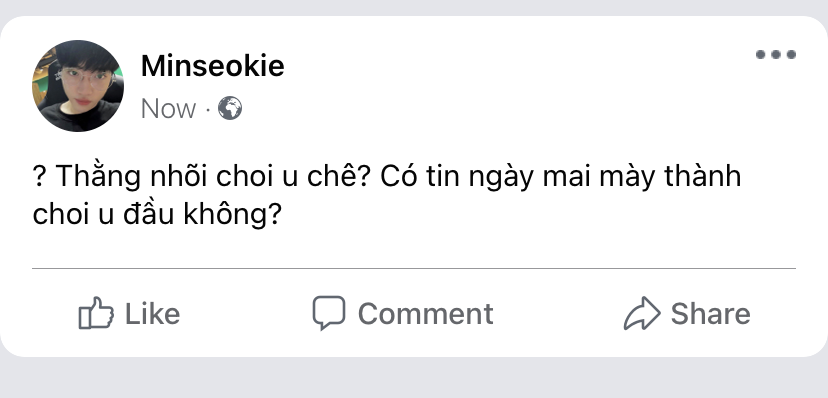Open the Minseokie profile name link
The image size is (828, 398).
point(212,66)
